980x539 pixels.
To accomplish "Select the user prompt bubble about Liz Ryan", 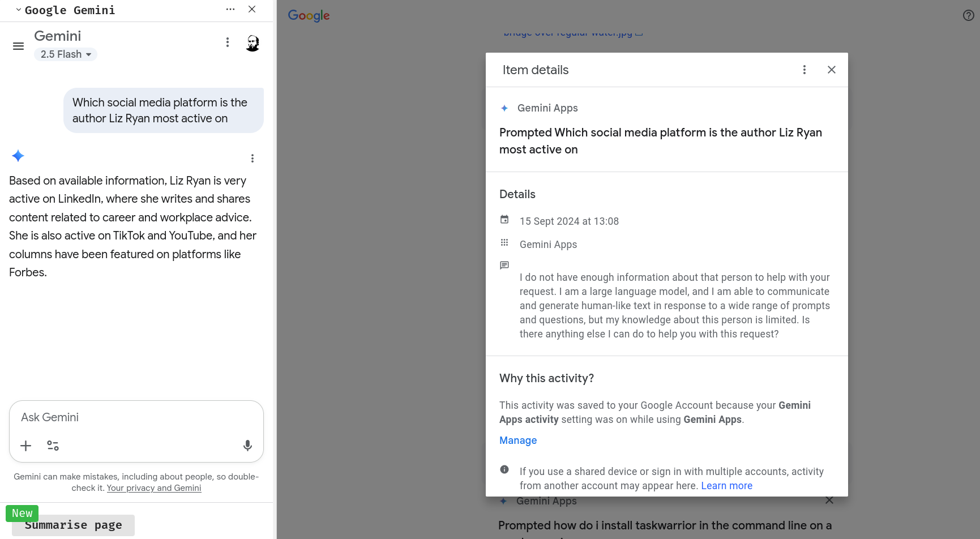I will [x=164, y=110].
